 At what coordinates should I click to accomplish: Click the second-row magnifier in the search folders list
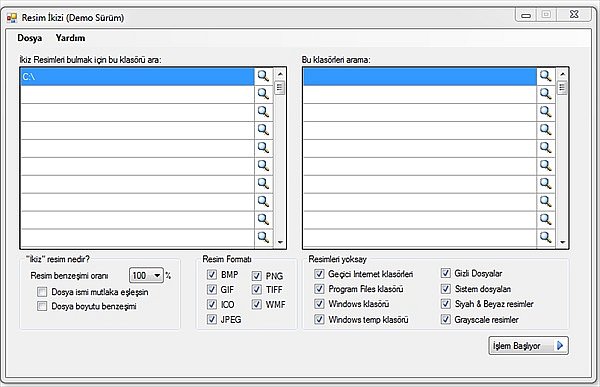pyautogui.click(x=263, y=94)
